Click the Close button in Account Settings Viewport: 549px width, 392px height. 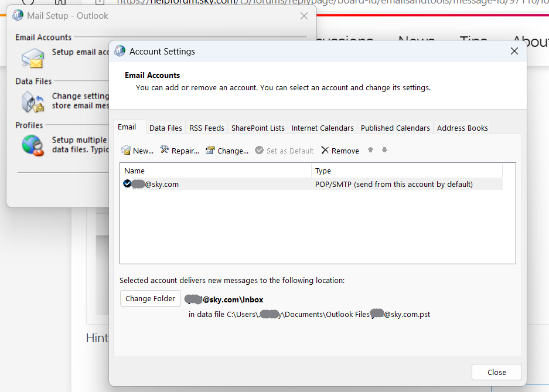496,372
